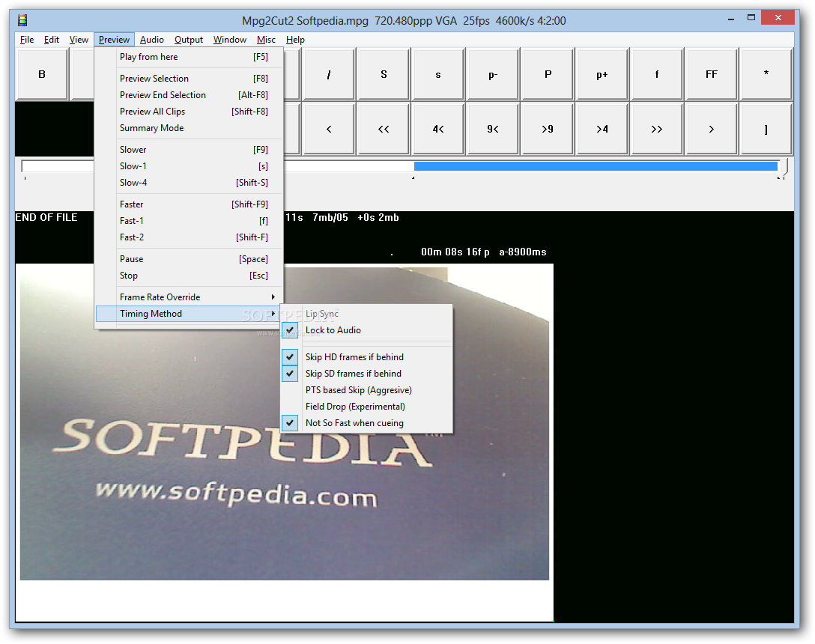This screenshot has width=815, height=644.
Task: Click the italic slash toolbar button
Action: tap(329, 74)
